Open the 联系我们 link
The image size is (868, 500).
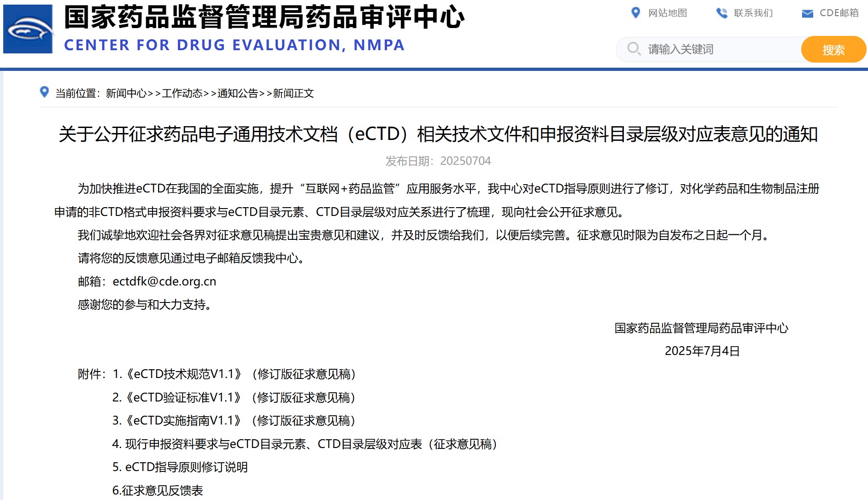pyautogui.click(x=753, y=13)
